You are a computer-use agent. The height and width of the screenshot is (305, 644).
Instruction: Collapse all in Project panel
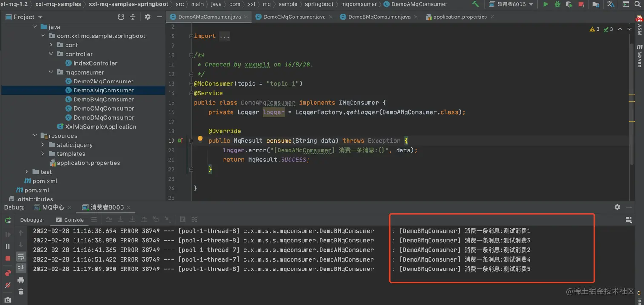133,17
